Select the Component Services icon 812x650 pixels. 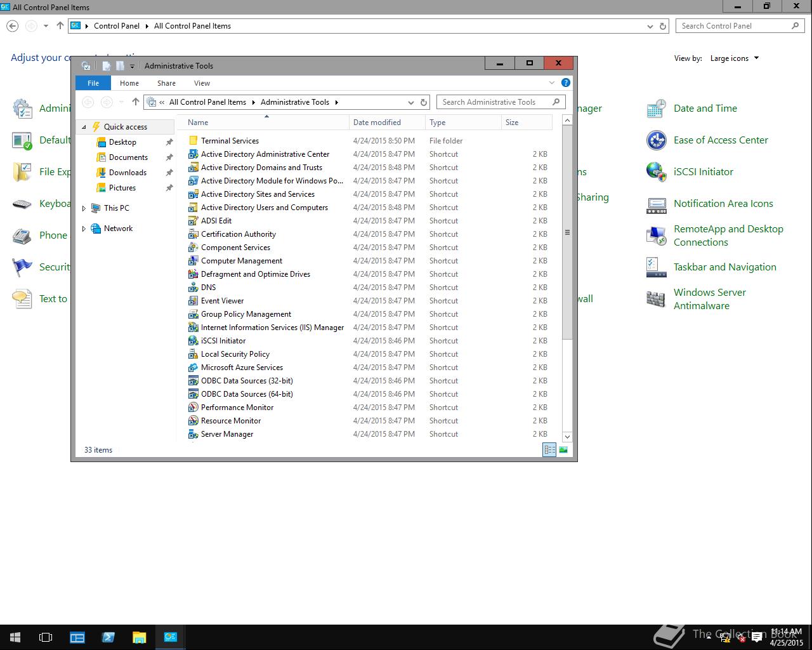tap(193, 247)
